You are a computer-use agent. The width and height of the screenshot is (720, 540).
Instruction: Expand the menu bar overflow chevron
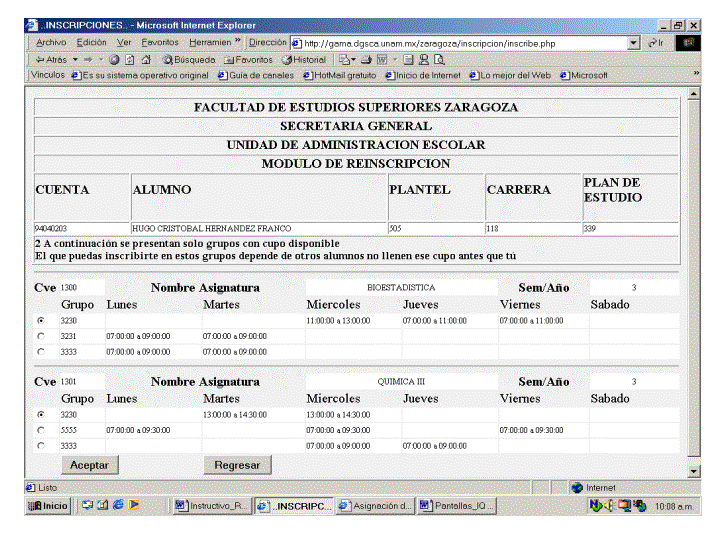click(238, 42)
